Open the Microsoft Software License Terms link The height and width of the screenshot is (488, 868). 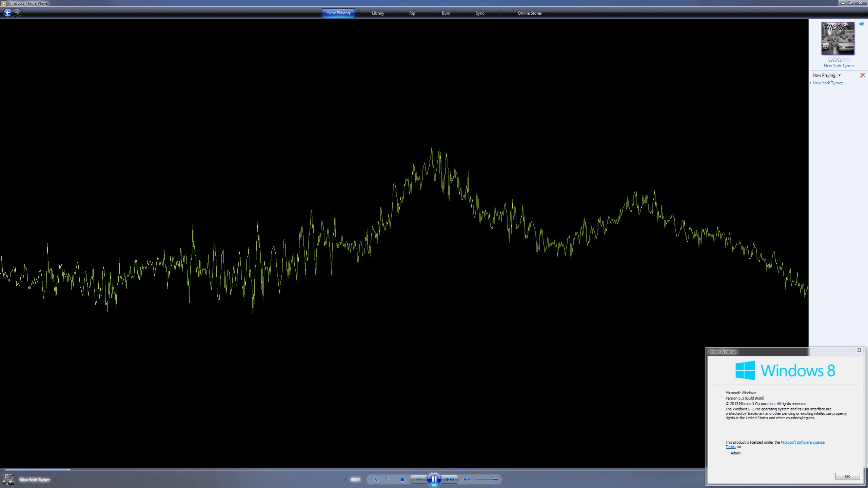pos(802,442)
